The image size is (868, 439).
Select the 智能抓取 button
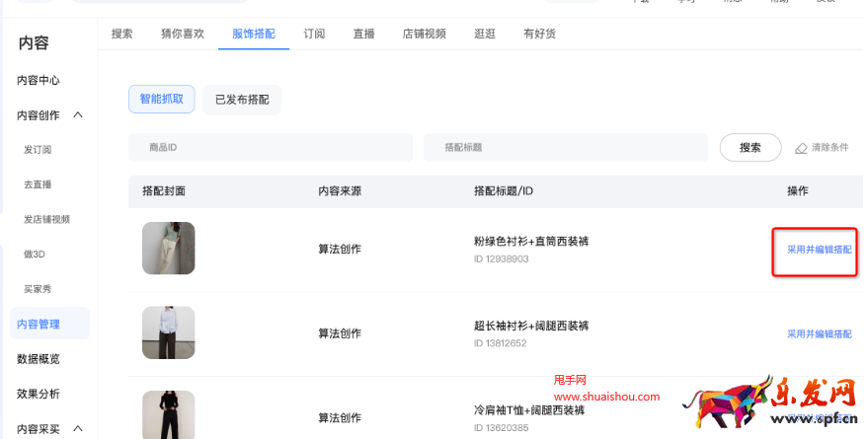coord(162,99)
